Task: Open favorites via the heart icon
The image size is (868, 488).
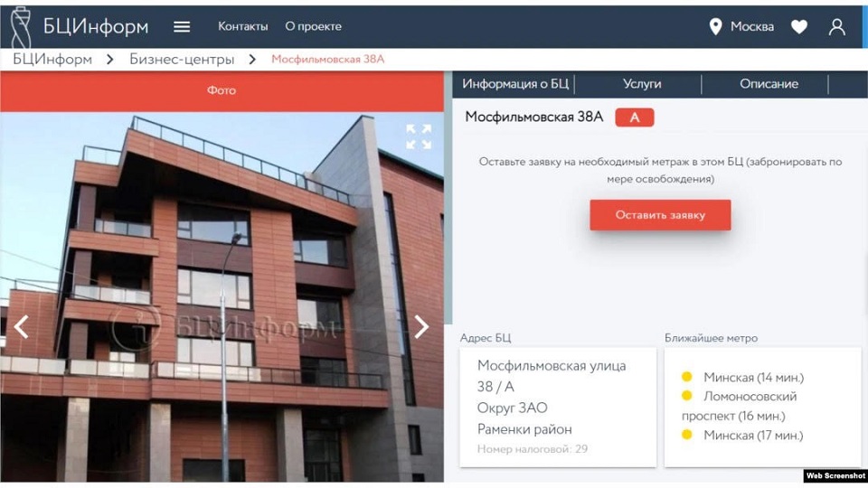Action: pyautogui.click(x=798, y=26)
